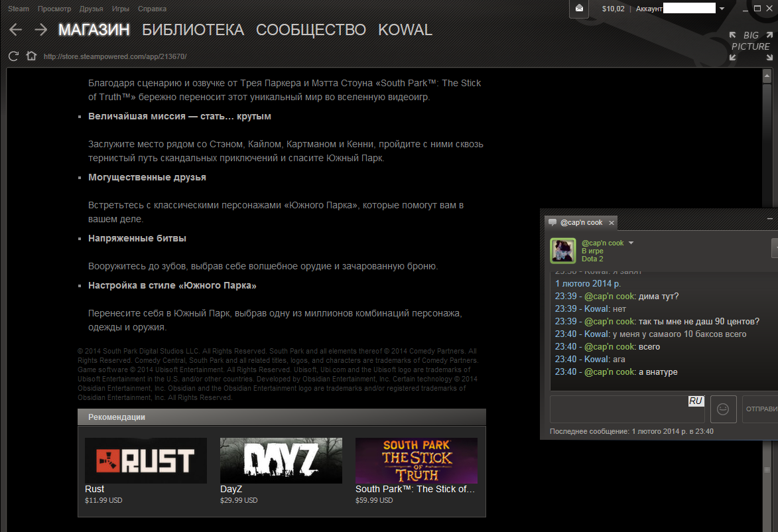Click the $10,02 wallet balance
Image resolution: width=778 pixels, height=532 pixels.
(614, 9)
